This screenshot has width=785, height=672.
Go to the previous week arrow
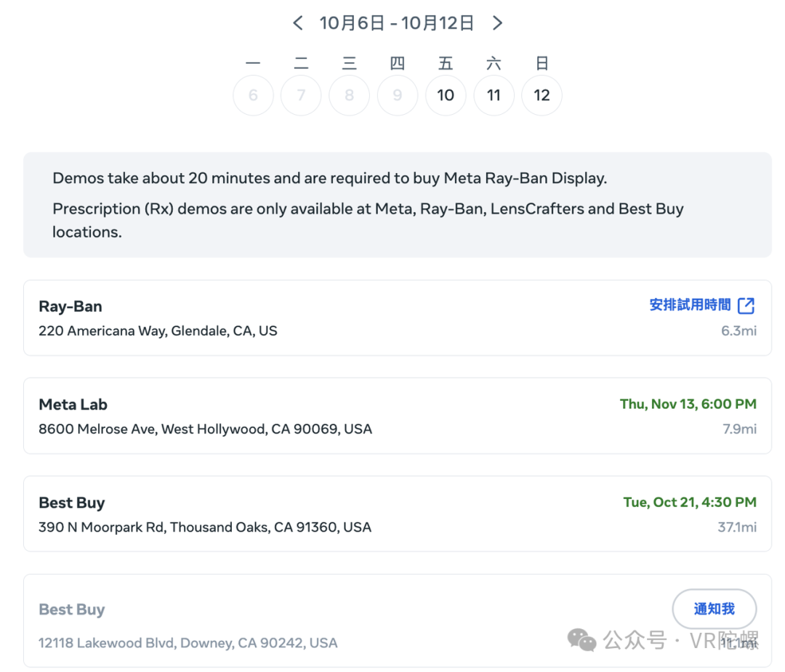298,23
